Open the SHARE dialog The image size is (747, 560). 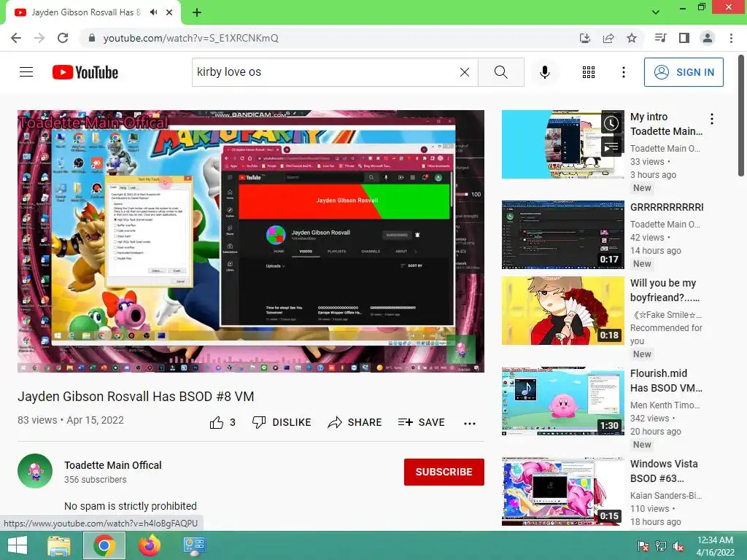355,422
